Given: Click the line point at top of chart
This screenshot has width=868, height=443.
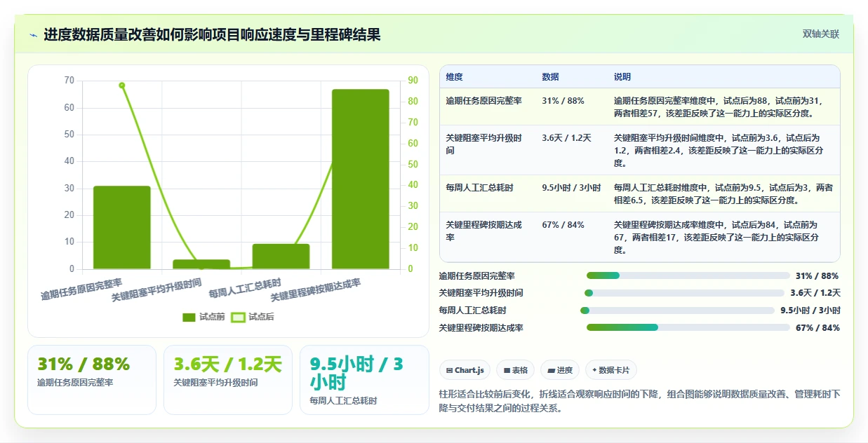Looking at the screenshot, I should [122, 86].
